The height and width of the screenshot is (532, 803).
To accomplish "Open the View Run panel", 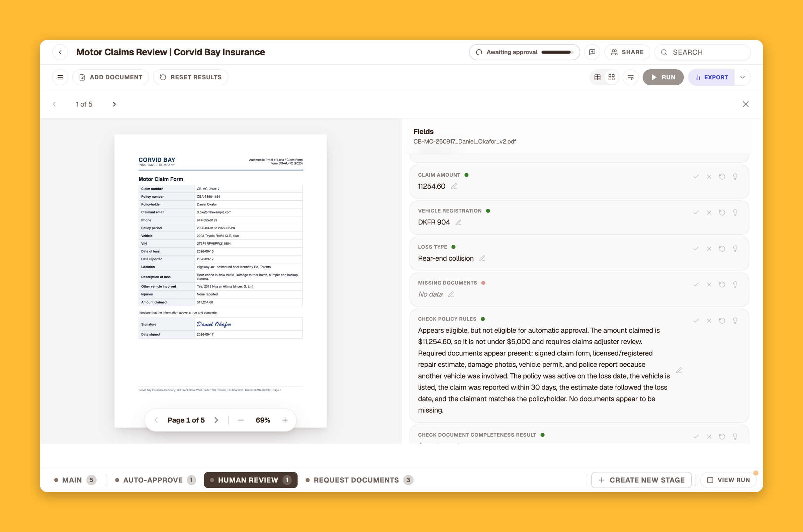I will (x=728, y=480).
